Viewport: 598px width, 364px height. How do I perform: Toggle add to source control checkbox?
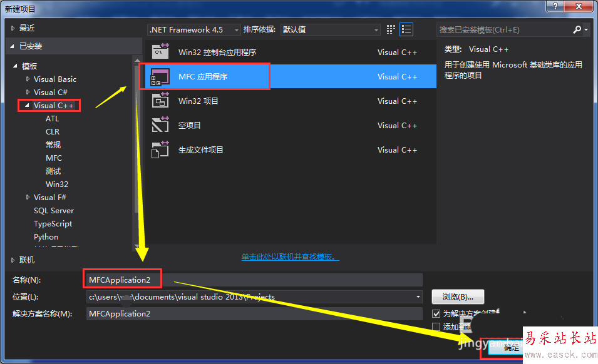point(436,326)
